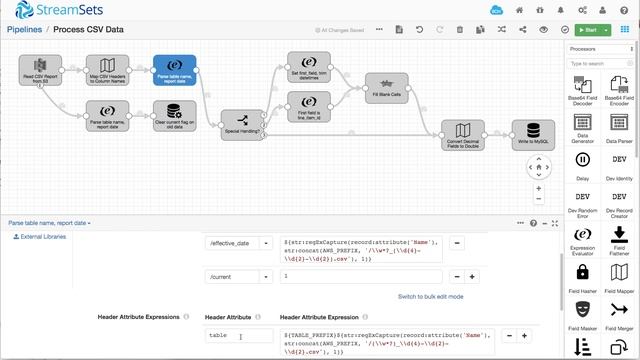Open the user profile icon
Viewport: 640px width, 360px height.
pyautogui.click(x=602, y=10)
